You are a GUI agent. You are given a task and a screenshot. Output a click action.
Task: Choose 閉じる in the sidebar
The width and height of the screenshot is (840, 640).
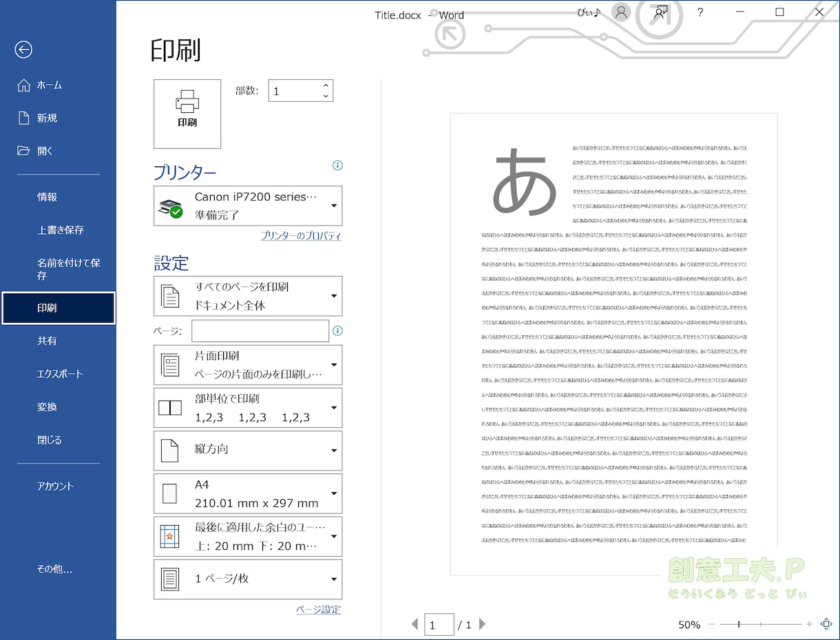tap(58, 440)
